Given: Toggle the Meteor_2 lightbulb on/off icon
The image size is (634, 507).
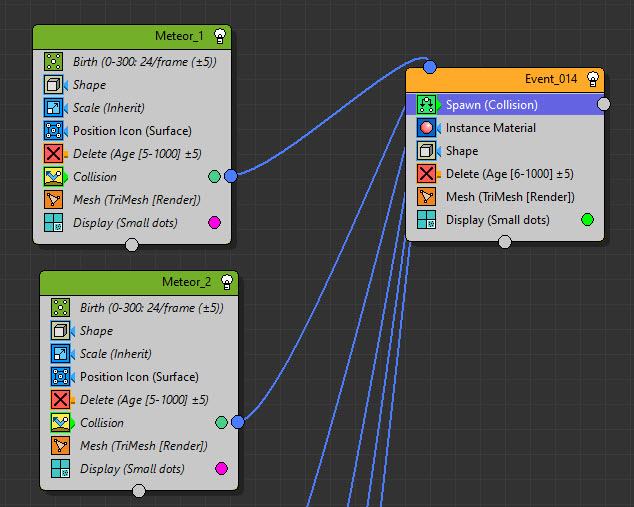Looking at the screenshot, I should (x=227, y=282).
